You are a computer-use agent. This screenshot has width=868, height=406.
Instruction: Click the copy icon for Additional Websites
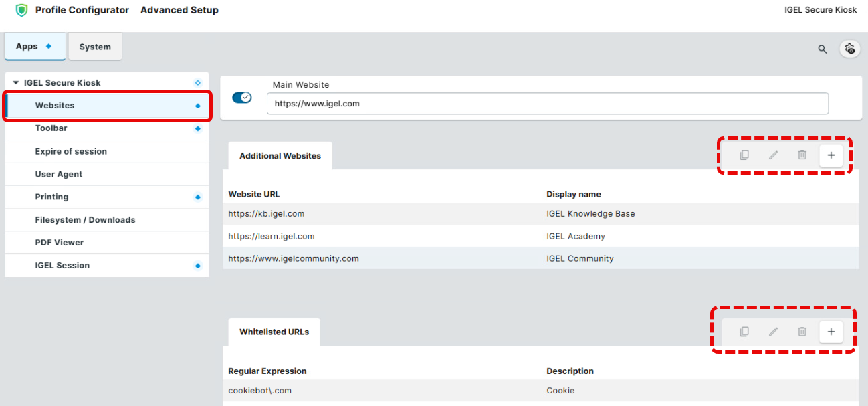click(x=744, y=155)
